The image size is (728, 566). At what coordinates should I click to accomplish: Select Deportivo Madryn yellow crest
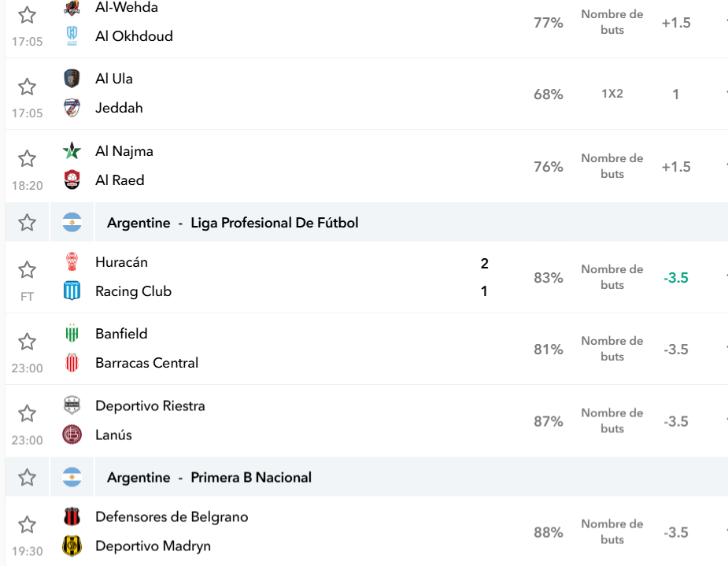click(72, 546)
